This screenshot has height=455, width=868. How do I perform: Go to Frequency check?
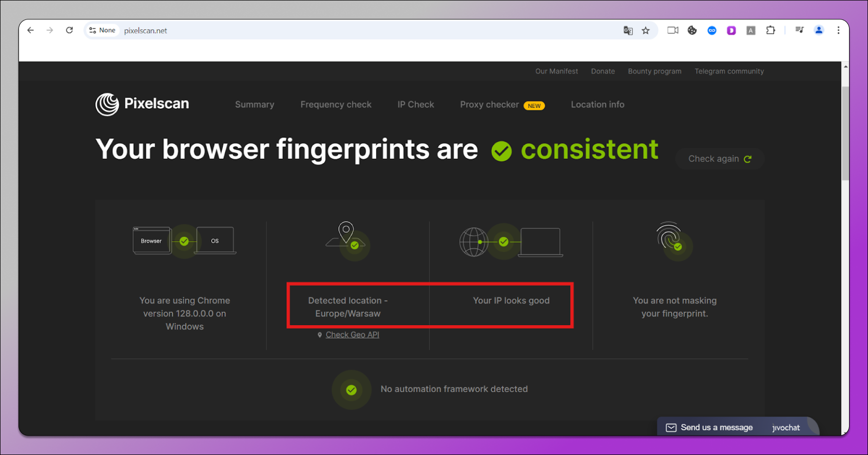click(x=336, y=104)
